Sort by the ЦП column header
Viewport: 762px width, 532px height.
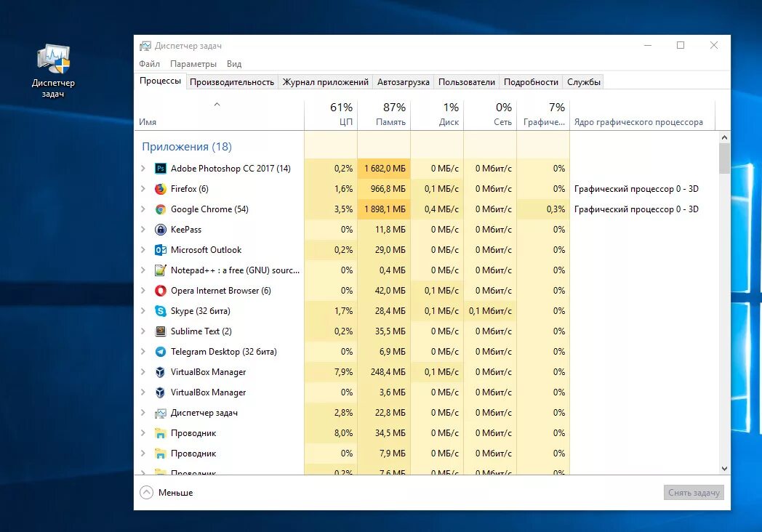coord(331,115)
